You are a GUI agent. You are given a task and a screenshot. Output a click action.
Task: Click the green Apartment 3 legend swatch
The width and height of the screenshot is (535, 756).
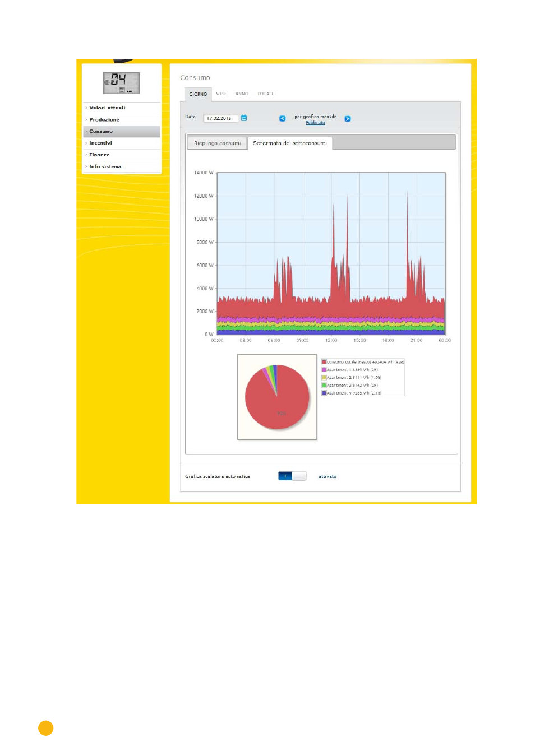pos(324,386)
